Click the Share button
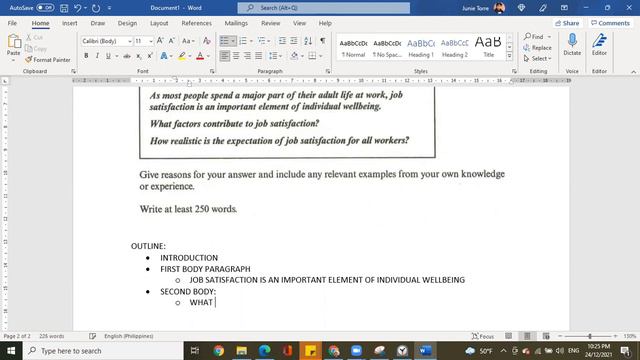The width and height of the screenshot is (640, 360). (x=567, y=23)
